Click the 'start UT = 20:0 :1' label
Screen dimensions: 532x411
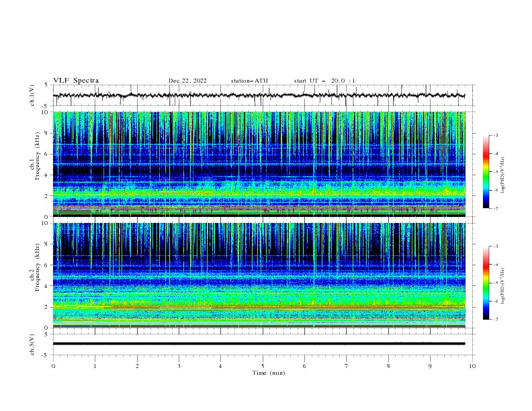(x=324, y=81)
